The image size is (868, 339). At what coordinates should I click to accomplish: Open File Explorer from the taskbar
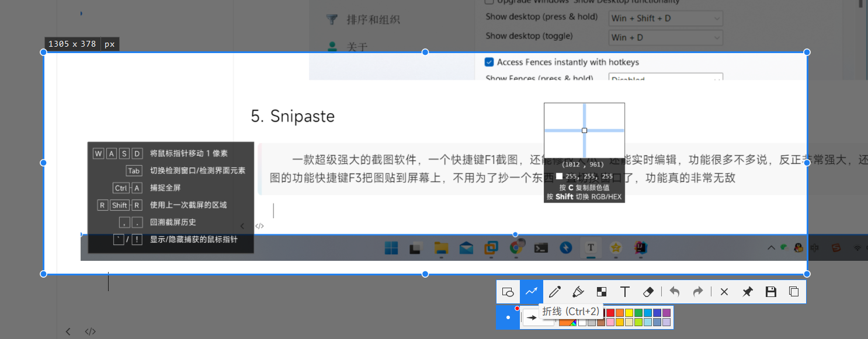(441, 248)
